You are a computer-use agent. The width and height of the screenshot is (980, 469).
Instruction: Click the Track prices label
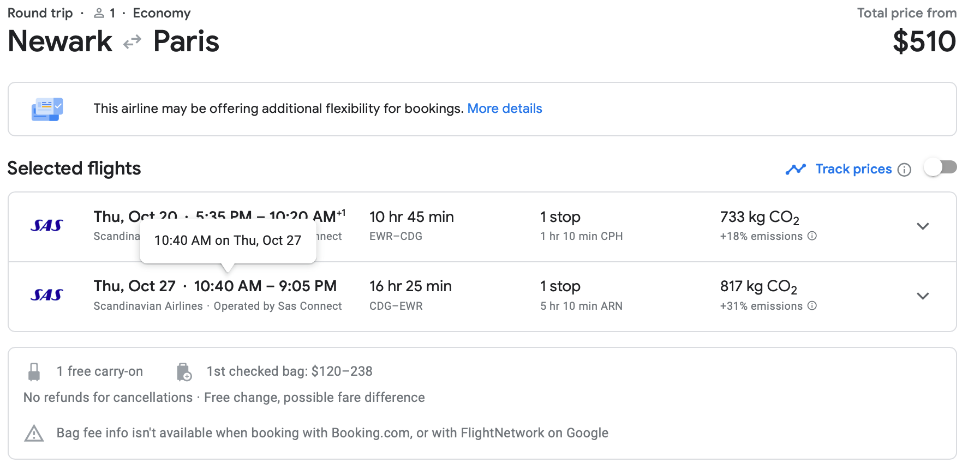click(x=853, y=169)
